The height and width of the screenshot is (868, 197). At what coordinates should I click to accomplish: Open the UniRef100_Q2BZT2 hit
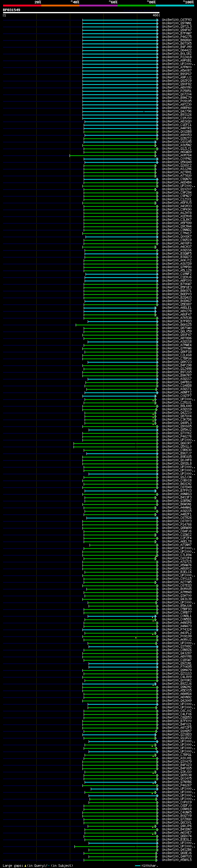pyautogui.click(x=176, y=139)
